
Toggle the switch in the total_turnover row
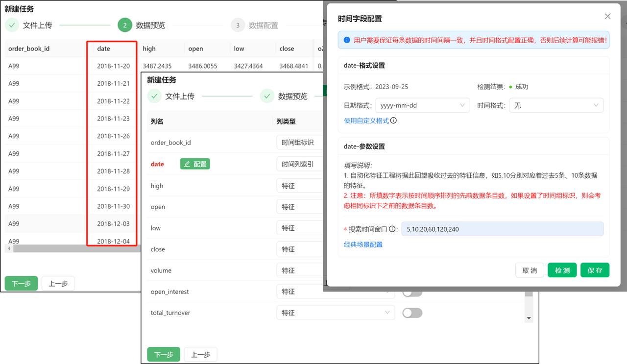[x=412, y=313]
